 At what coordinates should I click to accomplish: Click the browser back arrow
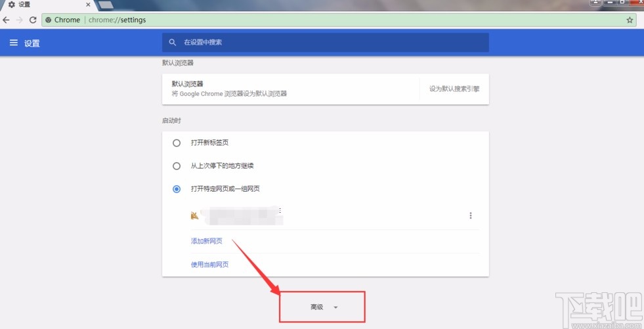(6, 20)
